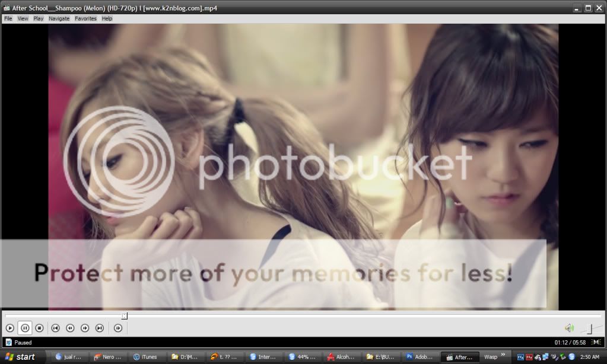Click the Play button in player controls
The height and width of the screenshot is (364, 607).
(10, 328)
